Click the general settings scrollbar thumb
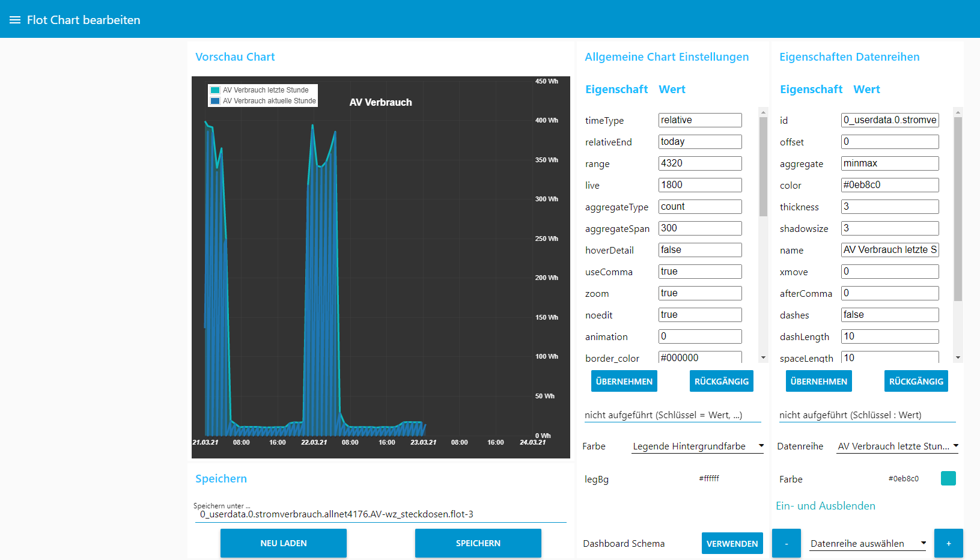Viewport: 980px width, 560px height. (763, 166)
